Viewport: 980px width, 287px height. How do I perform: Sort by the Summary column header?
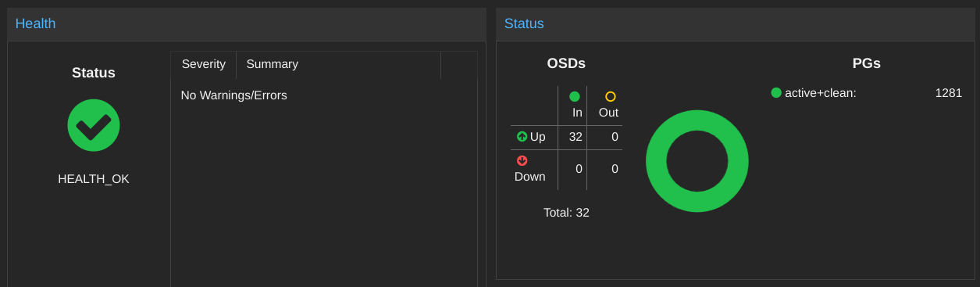click(x=338, y=65)
